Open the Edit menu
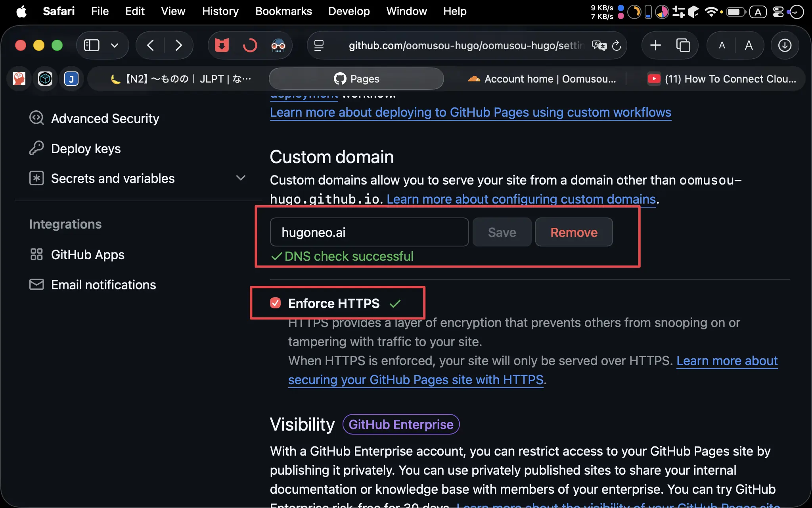Image resolution: width=812 pixels, height=508 pixels. coord(135,11)
